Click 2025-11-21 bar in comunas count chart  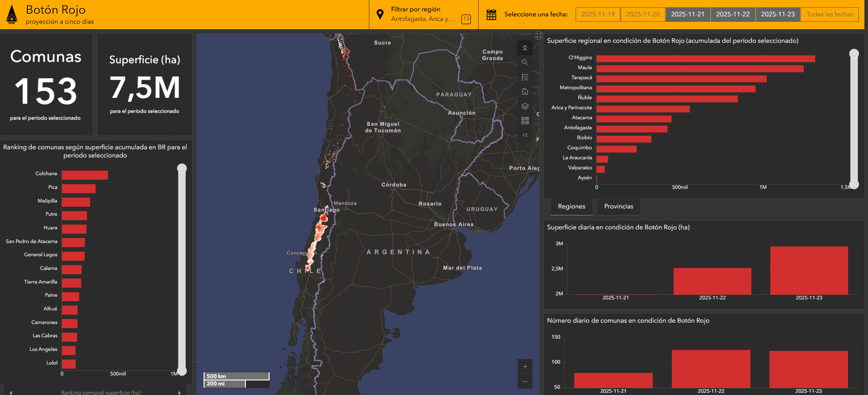[x=613, y=380]
